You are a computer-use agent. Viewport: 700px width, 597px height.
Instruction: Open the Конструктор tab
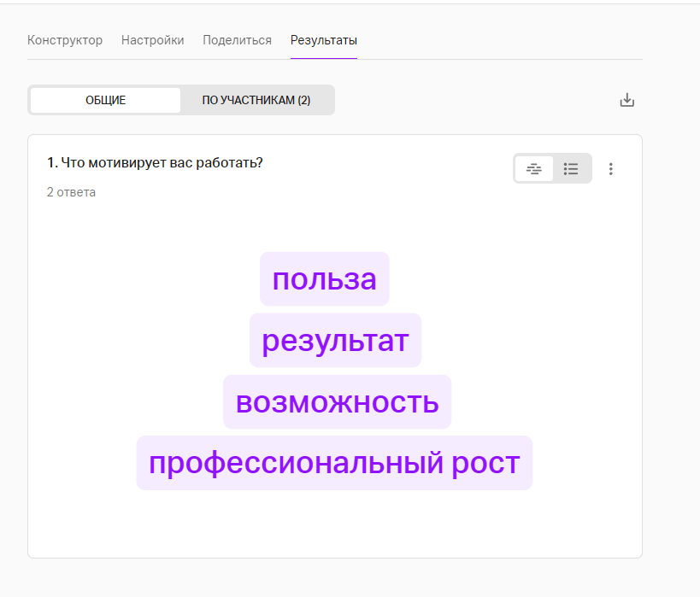click(65, 40)
